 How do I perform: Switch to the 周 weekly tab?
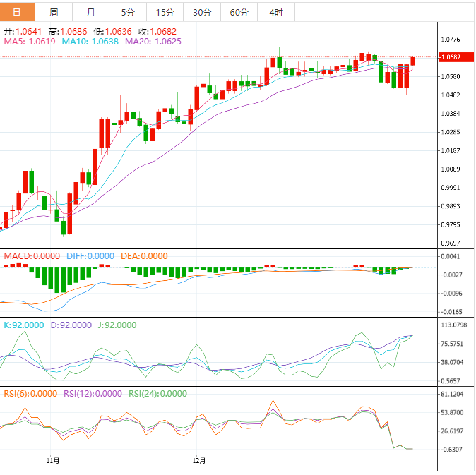pyautogui.click(x=54, y=12)
